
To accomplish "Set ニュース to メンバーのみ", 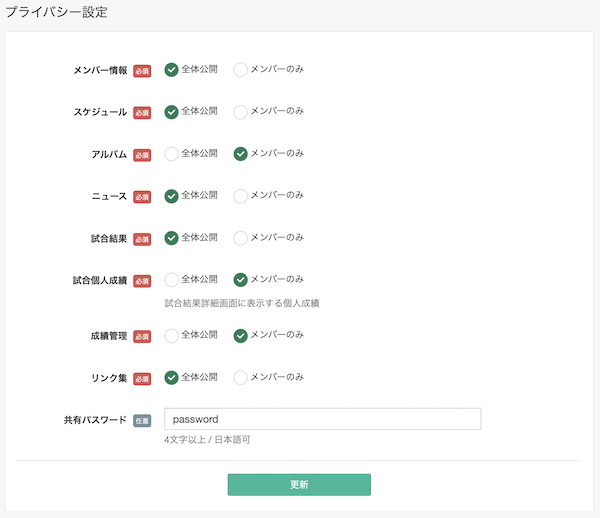I will point(240,196).
